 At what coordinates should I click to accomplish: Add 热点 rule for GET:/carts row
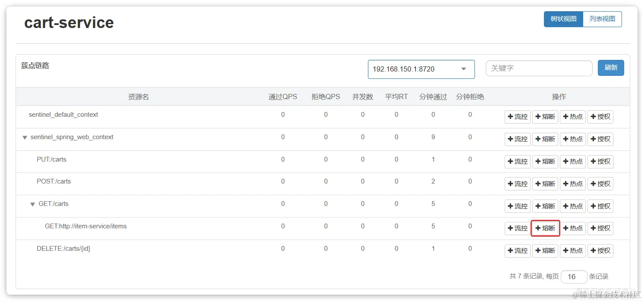click(x=573, y=206)
